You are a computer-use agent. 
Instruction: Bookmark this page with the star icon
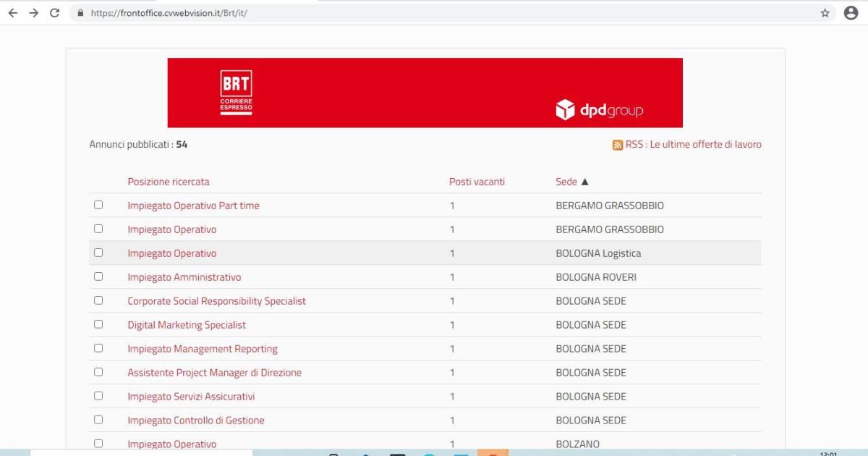(825, 13)
